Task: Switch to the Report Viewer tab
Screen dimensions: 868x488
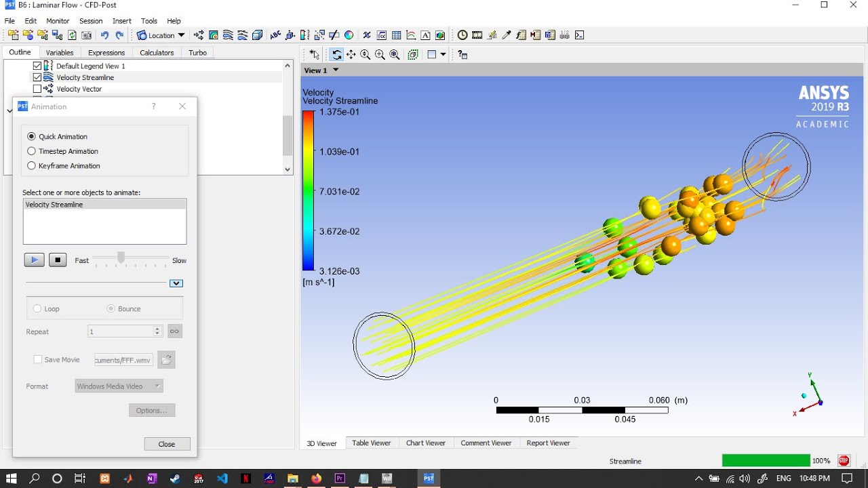Action: tap(549, 443)
